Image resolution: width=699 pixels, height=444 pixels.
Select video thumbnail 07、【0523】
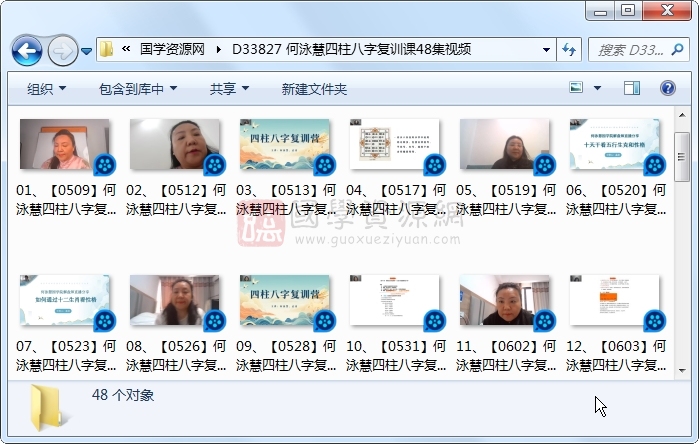(67, 302)
